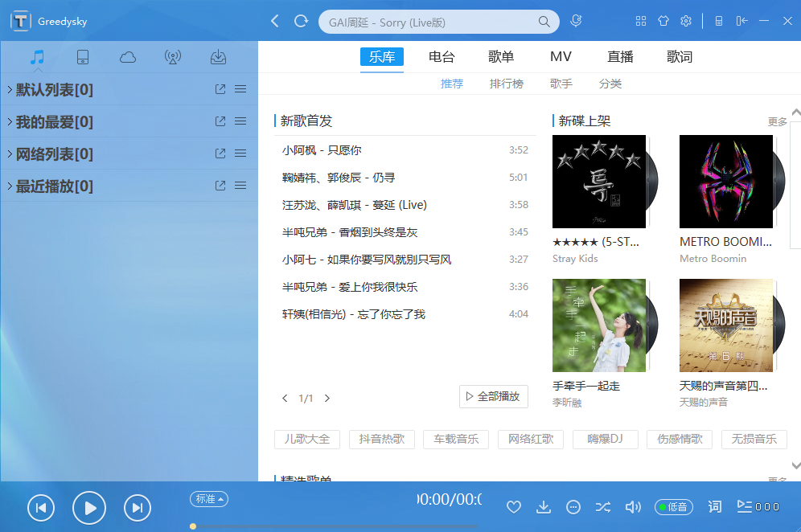Open the cloud music tab icon
801x532 pixels.
click(128, 57)
